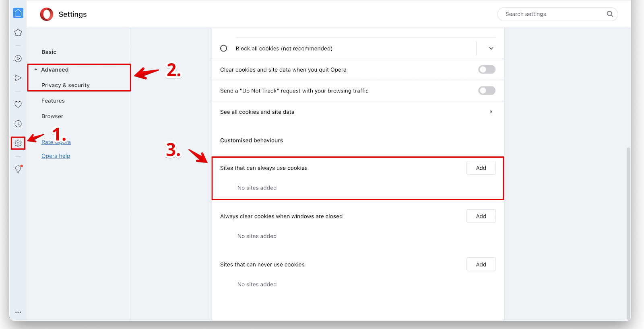The width and height of the screenshot is (644, 329).
Task: Collapse the Advanced section in sidebar
Action: 55,70
